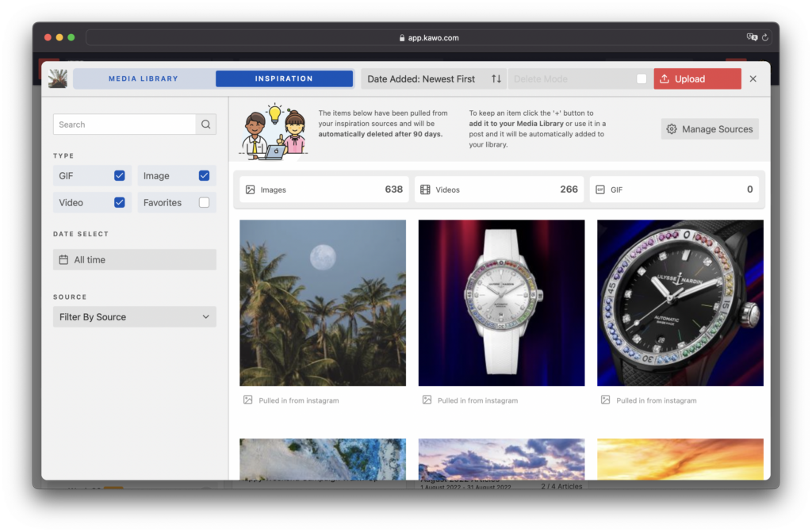The height and width of the screenshot is (532, 812).
Task: Uncheck the Video type checkbox
Action: 120,202
